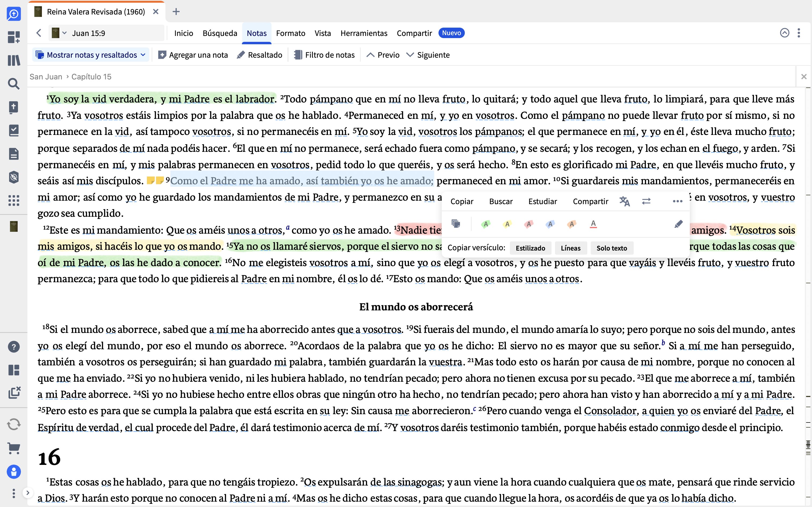Open the Documents icon in the sidebar

[14, 153]
